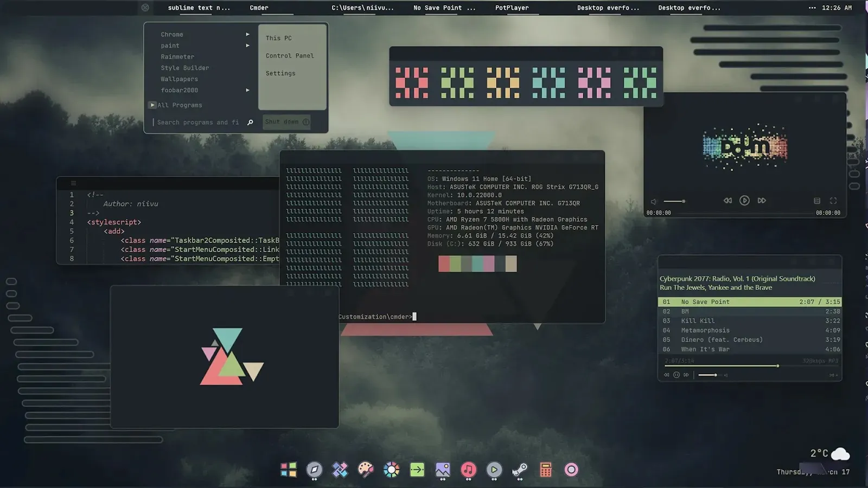Open This PC from the start menu
The image size is (868, 488).
279,38
